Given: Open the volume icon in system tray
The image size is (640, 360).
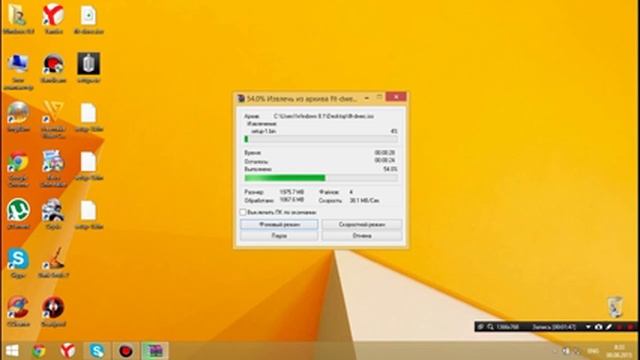Looking at the screenshot, I should pyautogui.click(x=566, y=351).
